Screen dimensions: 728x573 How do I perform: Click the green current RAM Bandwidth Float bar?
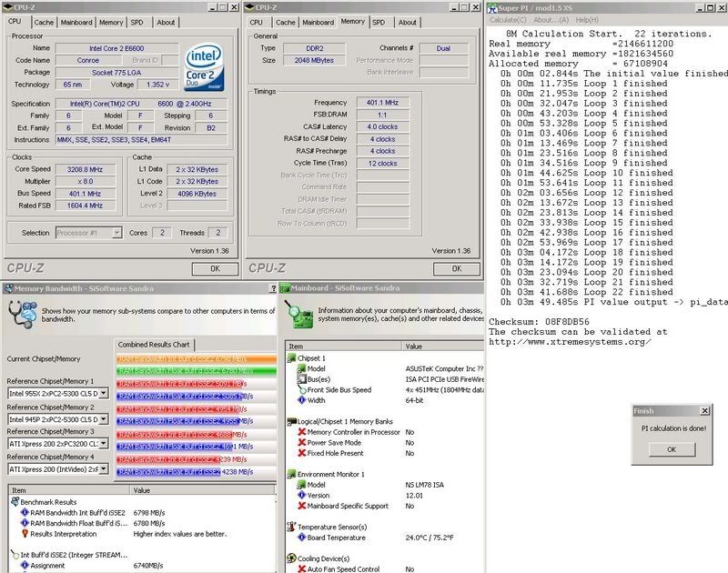(x=197, y=371)
